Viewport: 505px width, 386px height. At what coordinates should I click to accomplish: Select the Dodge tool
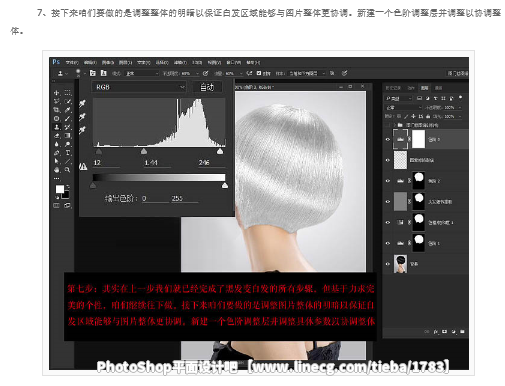point(68,144)
